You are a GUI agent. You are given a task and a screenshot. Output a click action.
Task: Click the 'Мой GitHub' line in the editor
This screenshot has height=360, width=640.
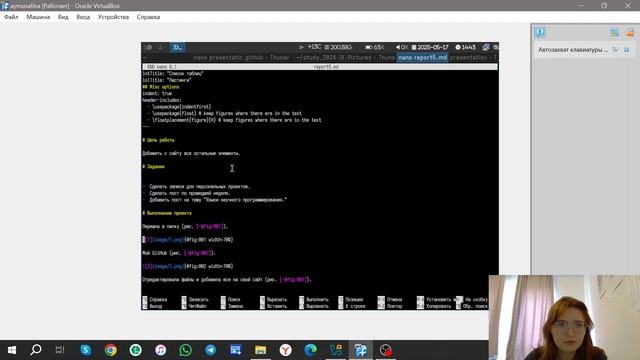pyautogui.click(x=179, y=253)
